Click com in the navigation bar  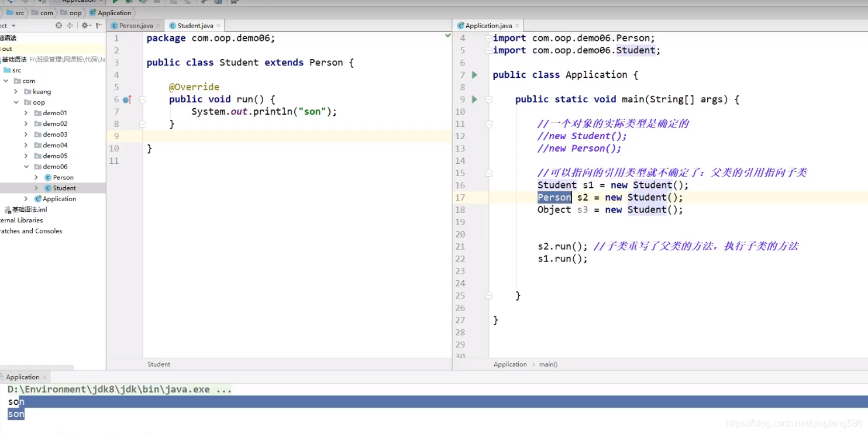[42, 13]
